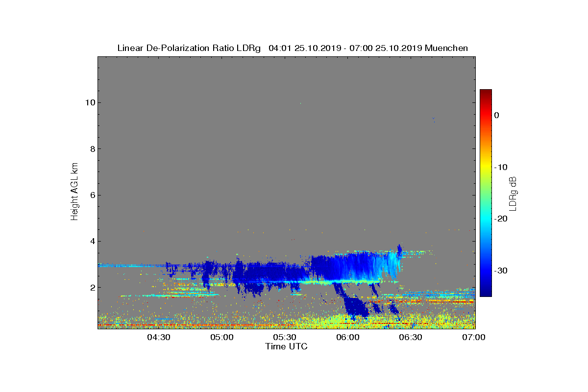Click the '04:30' time axis label
Viewport: 588px width, 392px height.
pyautogui.click(x=159, y=337)
